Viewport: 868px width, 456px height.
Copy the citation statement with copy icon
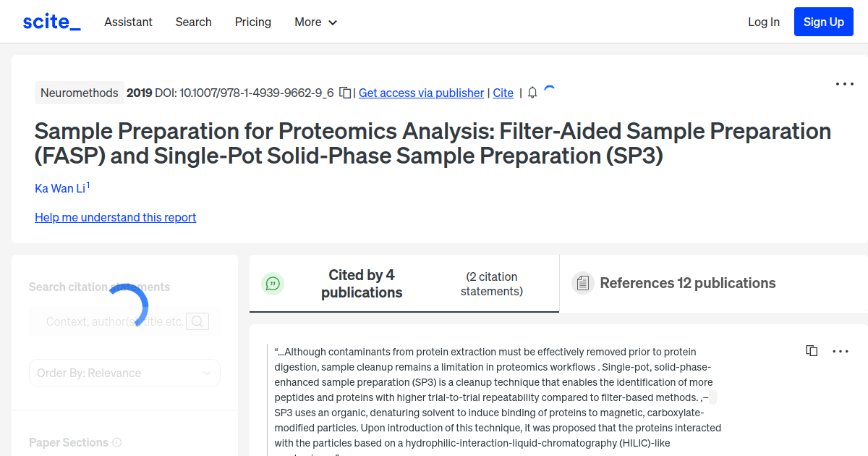click(812, 350)
